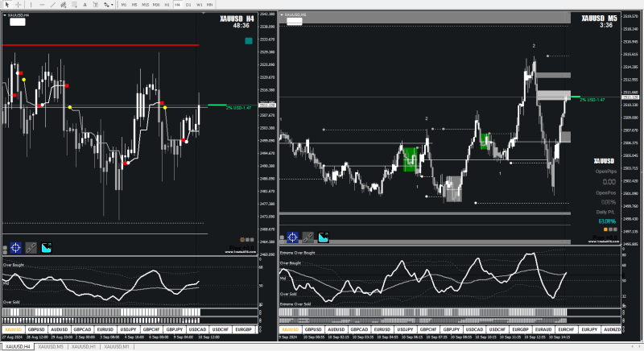Screen dimensions: 644x351
Task: Select EURCHF symbol in M5 chart
Action: (566, 329)
